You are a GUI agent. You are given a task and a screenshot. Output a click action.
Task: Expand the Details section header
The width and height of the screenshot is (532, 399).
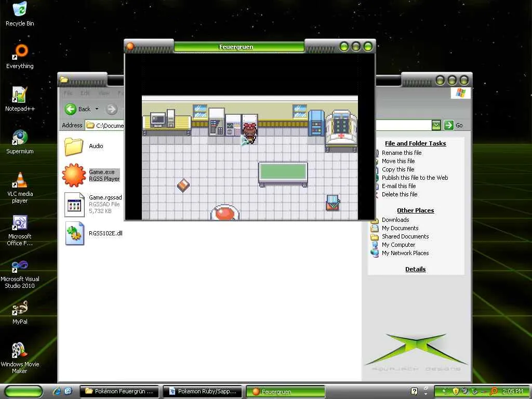[x=415, y=269]
